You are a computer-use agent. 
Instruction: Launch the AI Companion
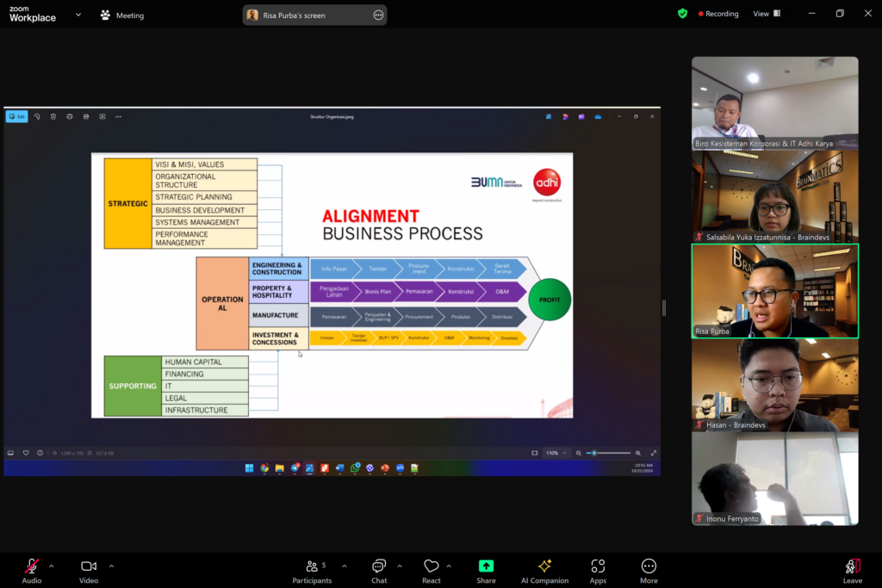click(544, 570)
